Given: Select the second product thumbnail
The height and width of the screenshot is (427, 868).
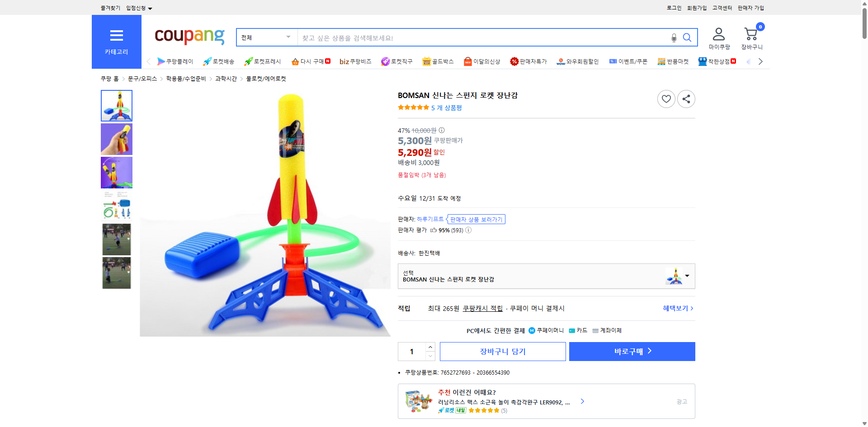Looking at the screenshot, I should point(116,139).
